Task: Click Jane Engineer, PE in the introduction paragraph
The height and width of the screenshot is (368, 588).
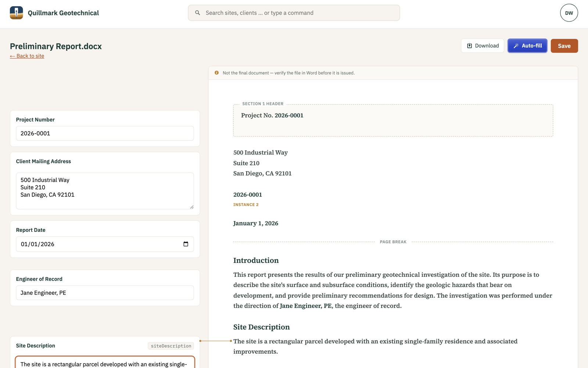Action: click(x=306, y=306)
